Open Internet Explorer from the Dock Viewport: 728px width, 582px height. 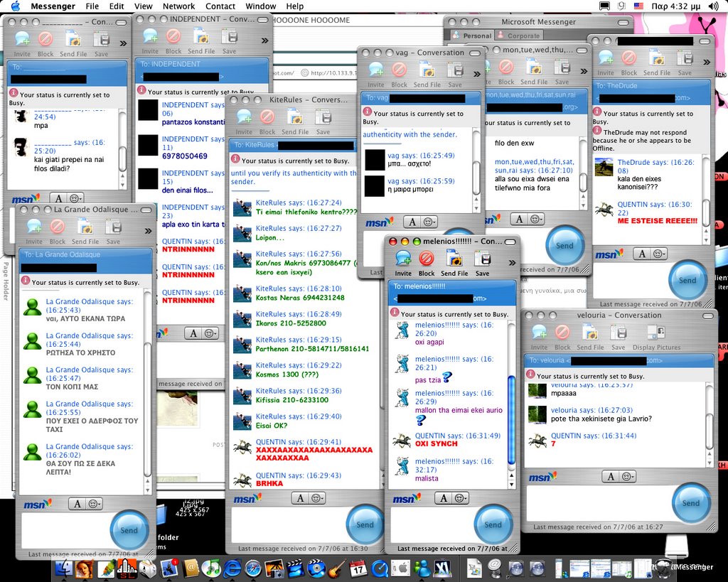[x=232, y=568]
